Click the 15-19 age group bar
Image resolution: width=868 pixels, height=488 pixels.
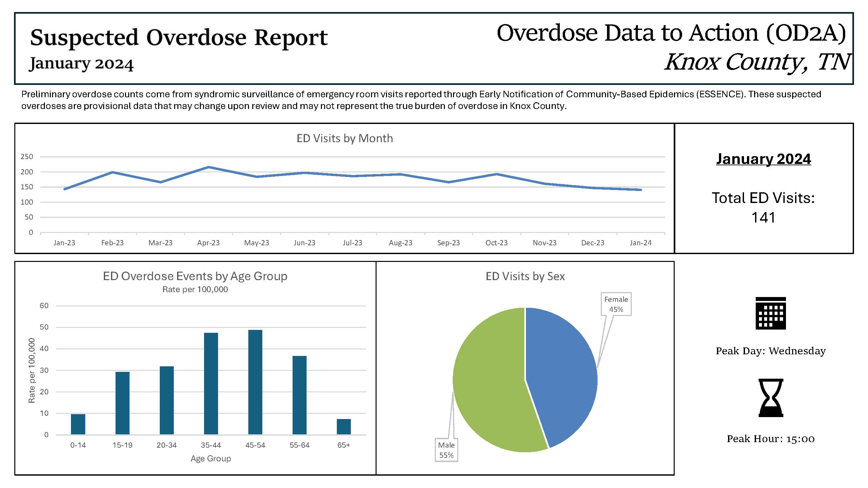click(x=122, y=403)
